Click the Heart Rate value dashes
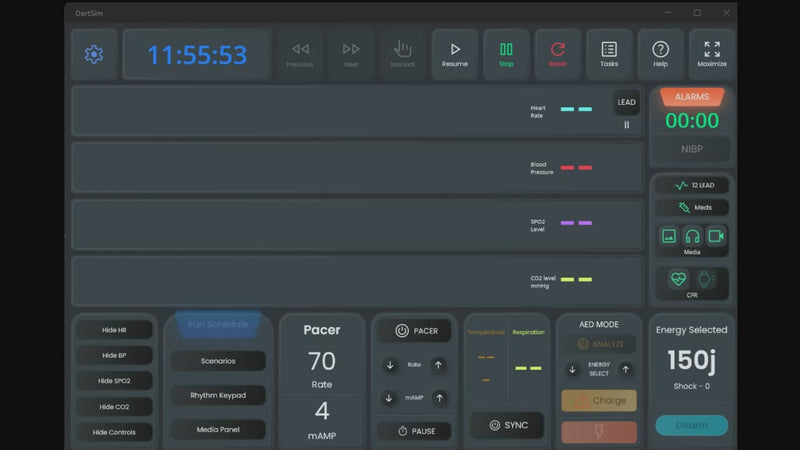Viewport: 800px width, 450px height. pyautogui.click(x=577, y=109)
